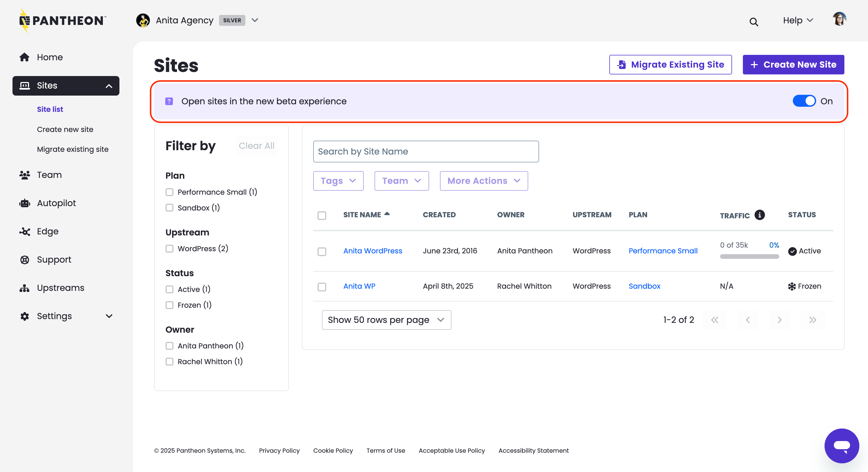The height and width of the screenshot is (472, 868).
Task: Open the Anita WP site link
Action: 359,286
